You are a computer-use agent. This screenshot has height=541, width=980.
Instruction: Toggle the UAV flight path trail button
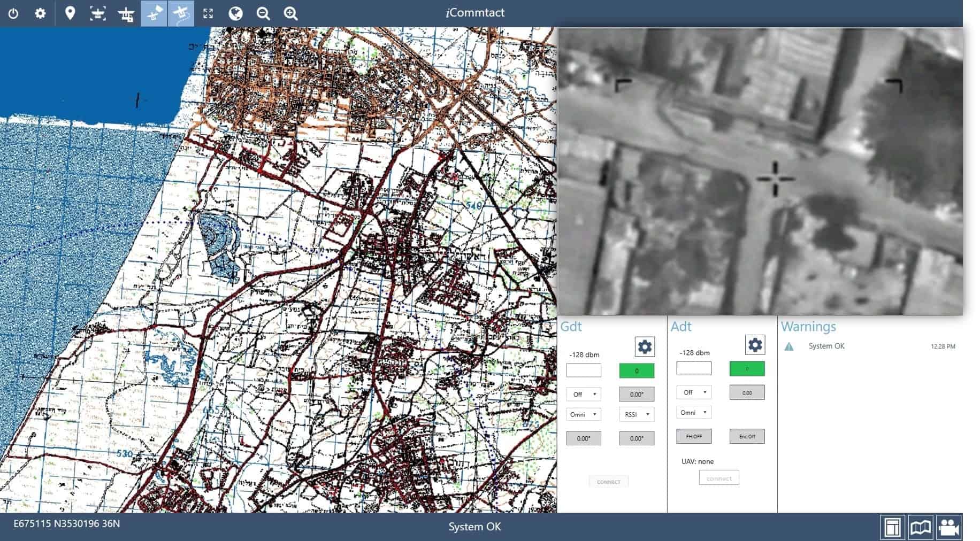[181, 13]
